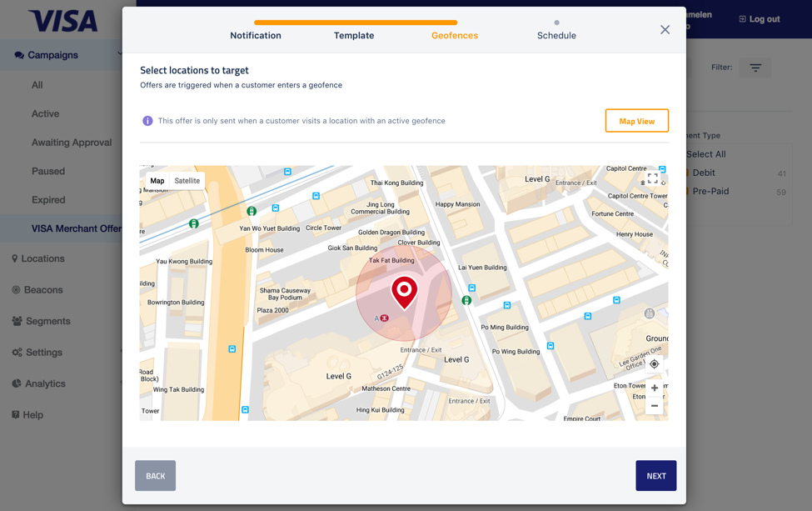Click the red location pin marker
Viewport: 812px width, 511px height.
point(405,293)
